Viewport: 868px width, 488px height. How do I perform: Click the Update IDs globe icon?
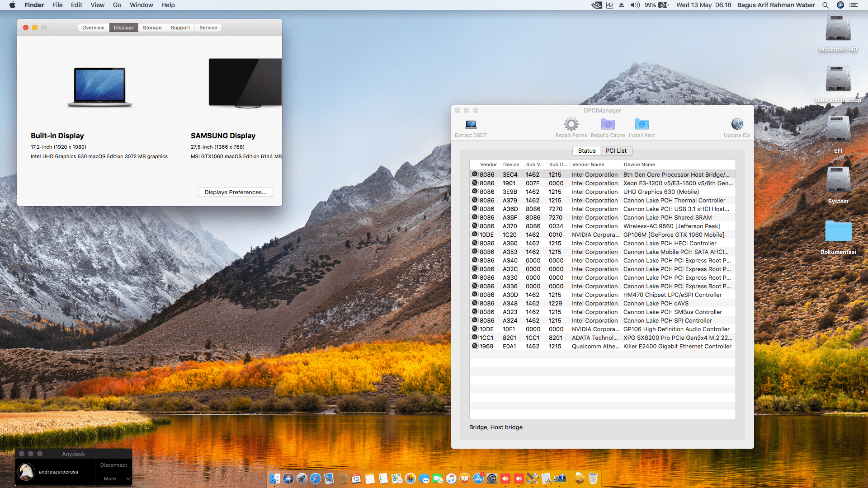coord(737,124)
